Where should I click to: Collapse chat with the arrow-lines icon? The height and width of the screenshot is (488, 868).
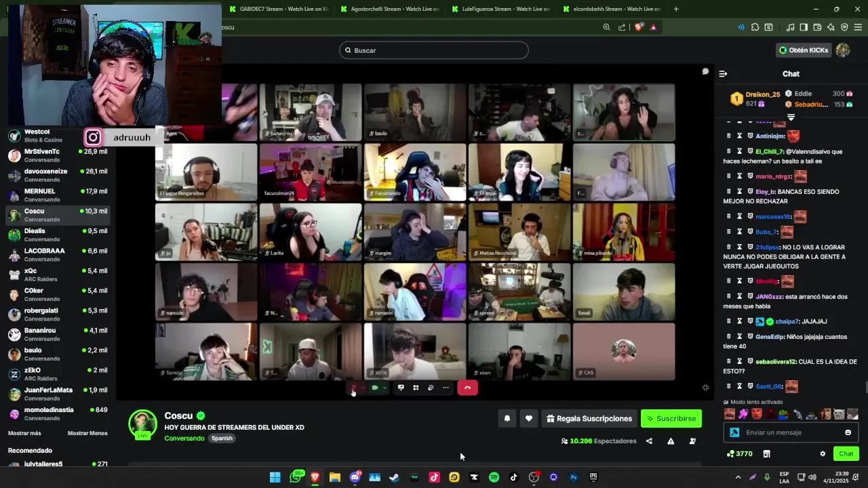[x=723, y=74]
